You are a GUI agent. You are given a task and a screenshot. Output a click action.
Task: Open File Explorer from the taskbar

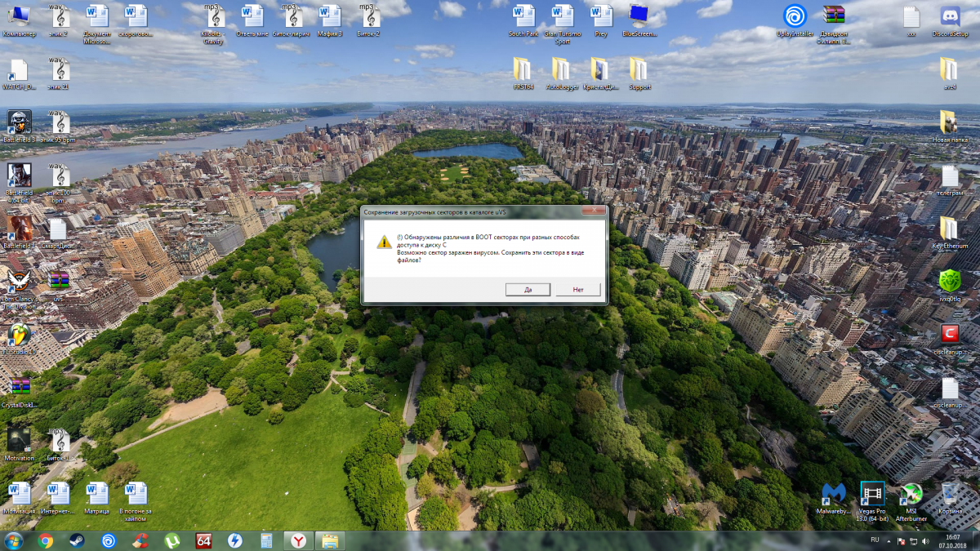(x=330, y=540)
